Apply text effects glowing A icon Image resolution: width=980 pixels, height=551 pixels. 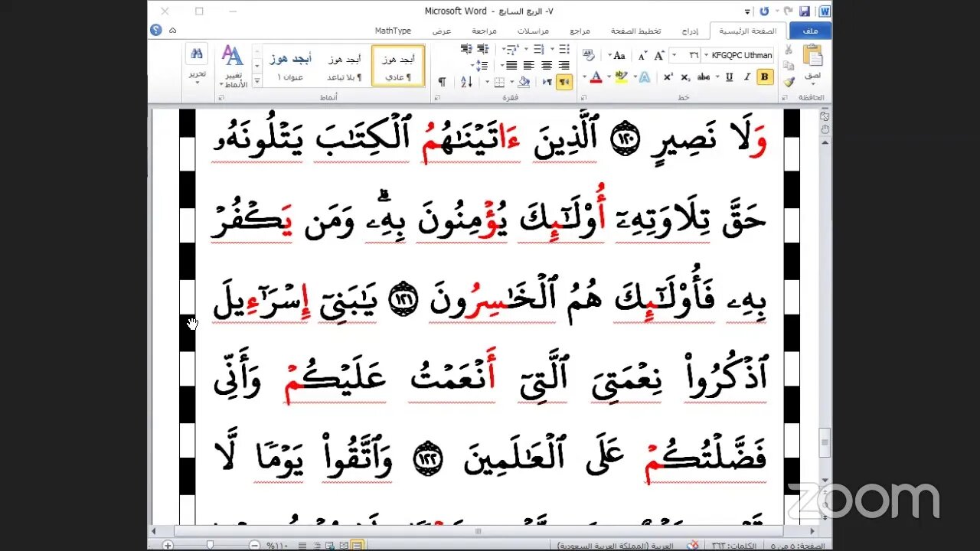(x=644, y=77)
